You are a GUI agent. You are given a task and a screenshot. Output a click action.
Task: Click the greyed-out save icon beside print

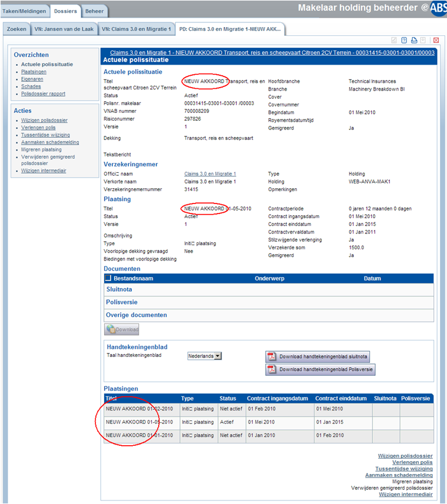[x=423, y=40]
